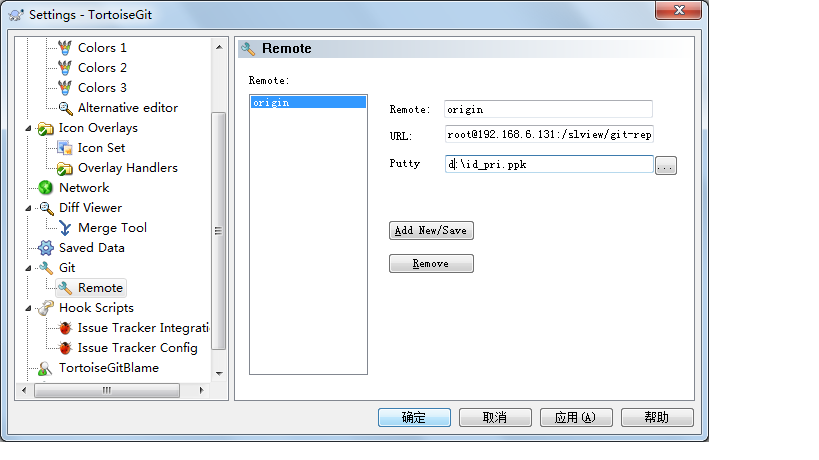Click the Git wrench icon in tree

[x=46, y=268]
